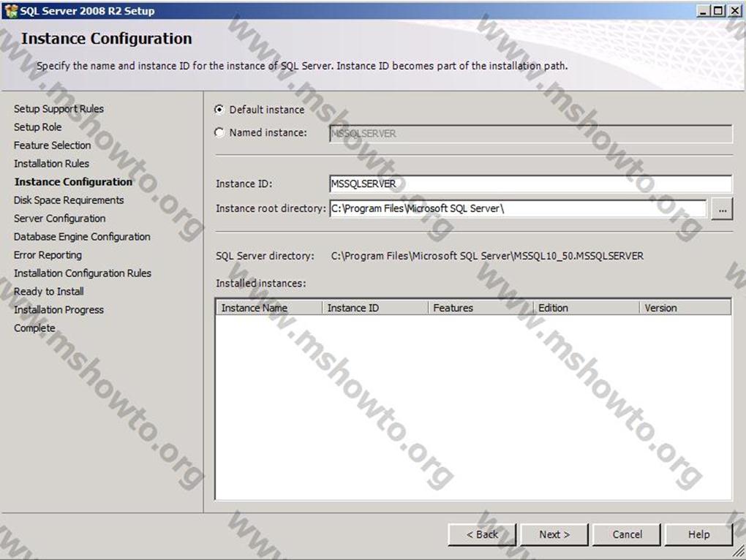The height and width of the screenshot is (560, 746).
Task: Sort by Instance Name column header
Action: click(269, 308)
